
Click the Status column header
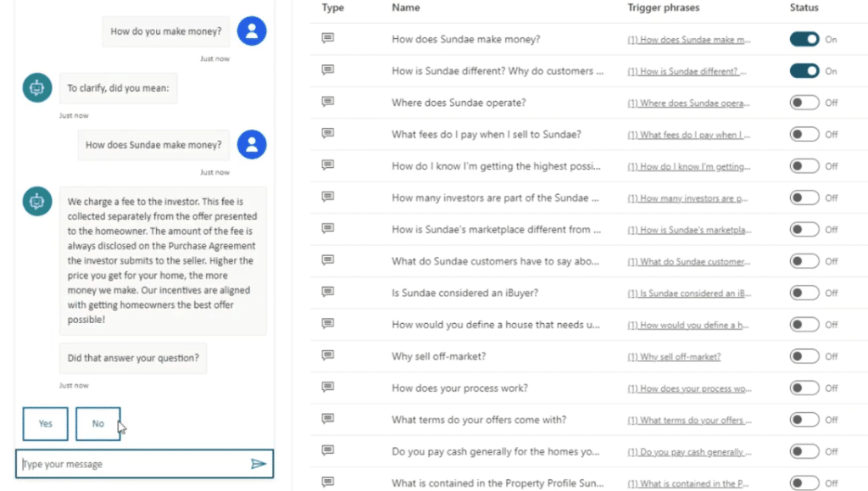click(804, 8)
